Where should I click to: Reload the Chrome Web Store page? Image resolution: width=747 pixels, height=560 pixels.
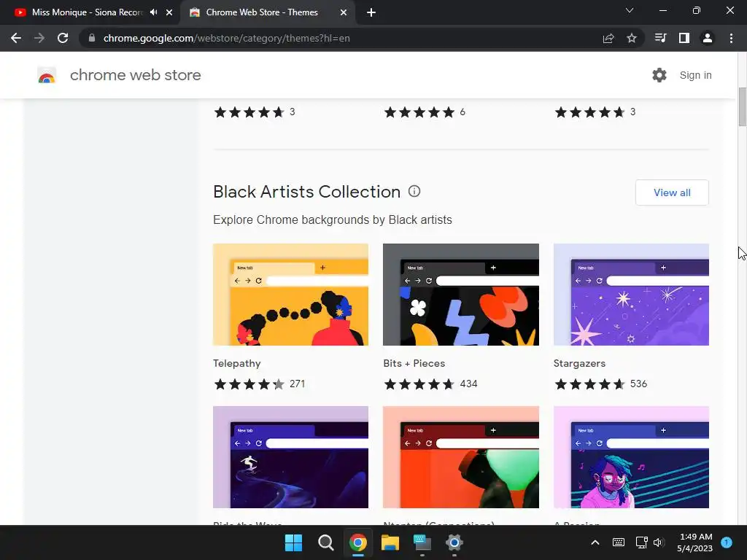point(63,38)
